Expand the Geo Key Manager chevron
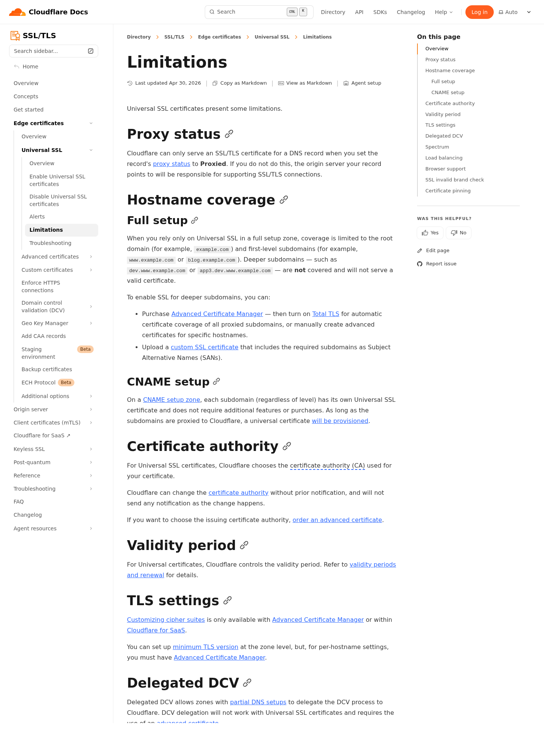This screenshot has width=544, height=756. point(91,323)
